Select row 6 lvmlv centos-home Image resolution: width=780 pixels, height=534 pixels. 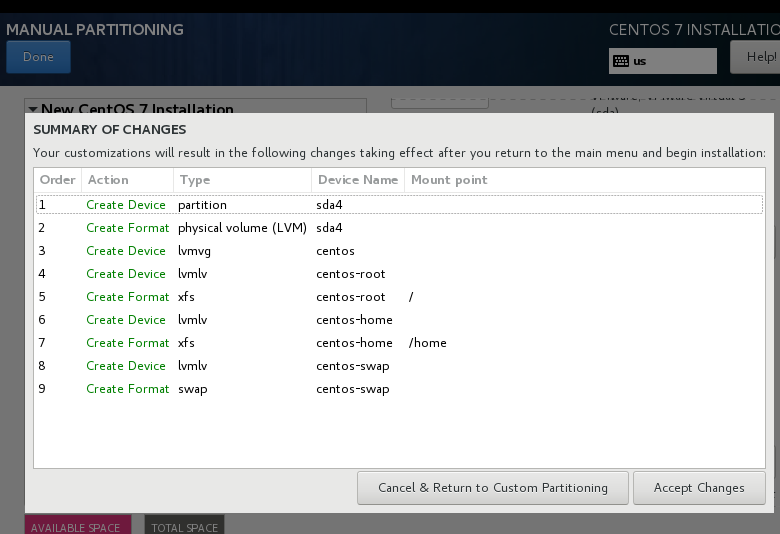(399, 320)
